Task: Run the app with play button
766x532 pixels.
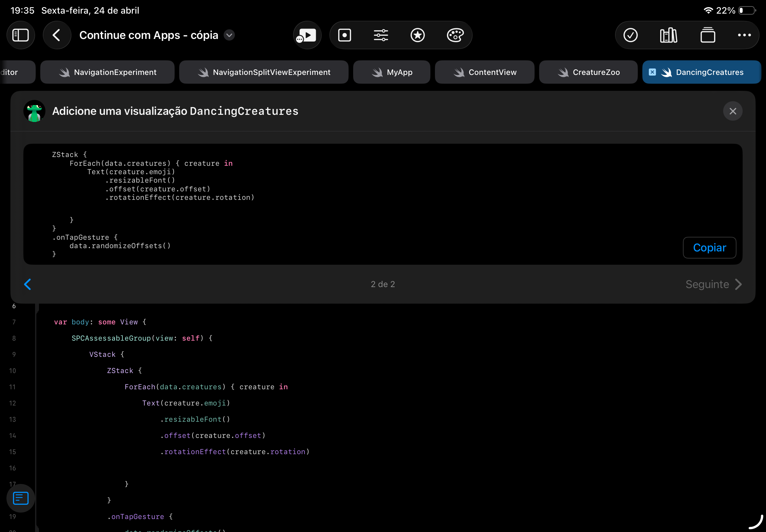Action: pos(307,35)
